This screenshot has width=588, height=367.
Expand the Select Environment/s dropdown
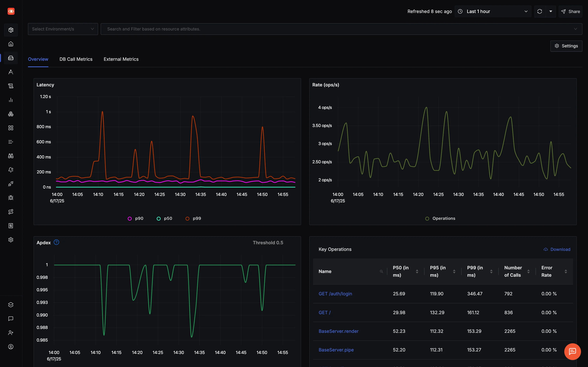point(63,29)
